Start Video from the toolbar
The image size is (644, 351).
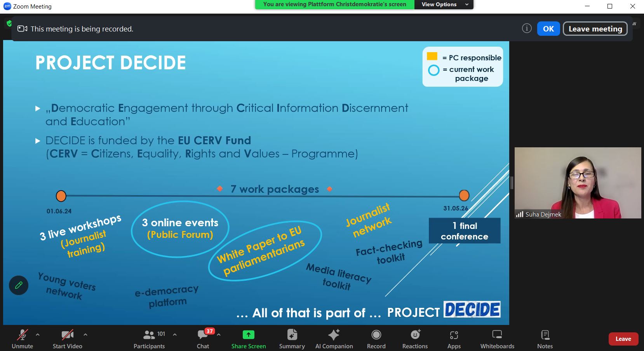[x=68, y=339]
